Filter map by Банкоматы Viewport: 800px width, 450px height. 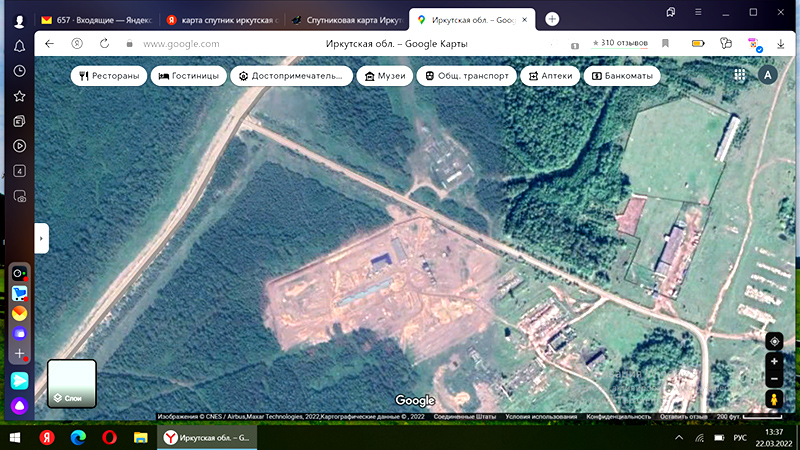[x=622, y=76]
